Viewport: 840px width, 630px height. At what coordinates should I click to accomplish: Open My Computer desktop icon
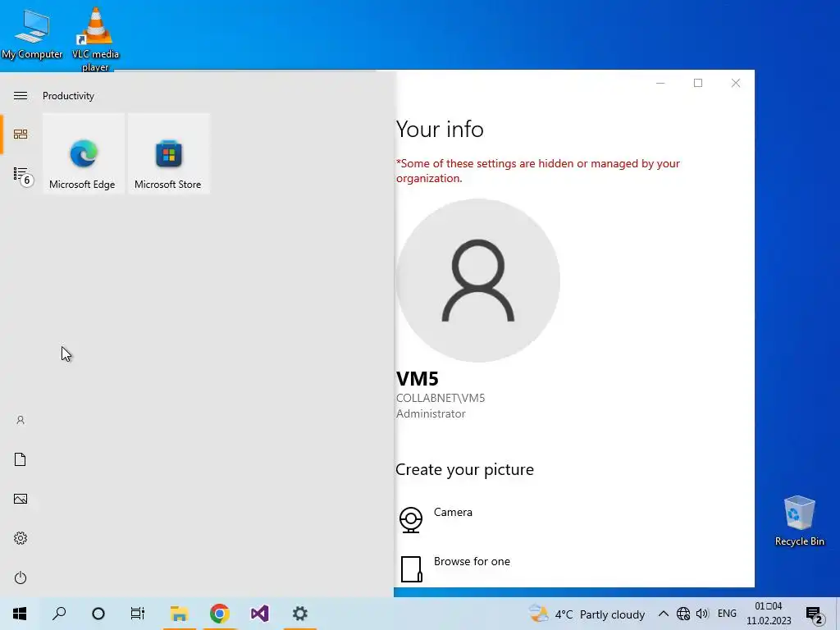[x=32, y=34]
